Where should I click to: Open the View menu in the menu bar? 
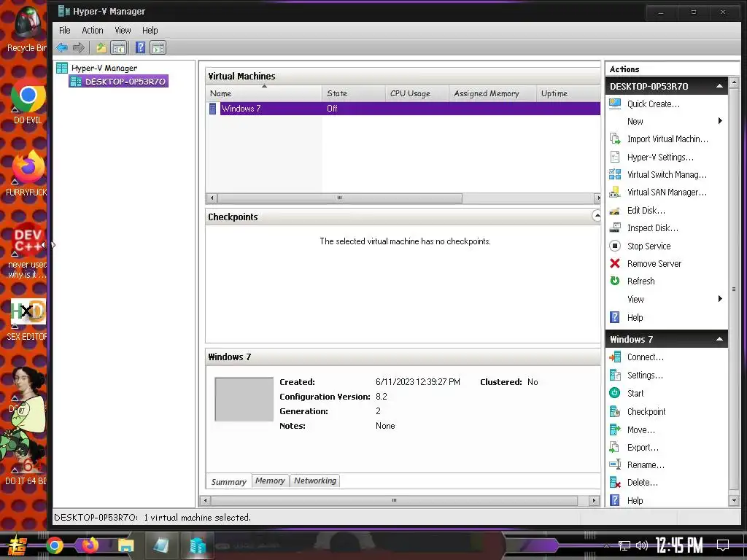point(123,31)
